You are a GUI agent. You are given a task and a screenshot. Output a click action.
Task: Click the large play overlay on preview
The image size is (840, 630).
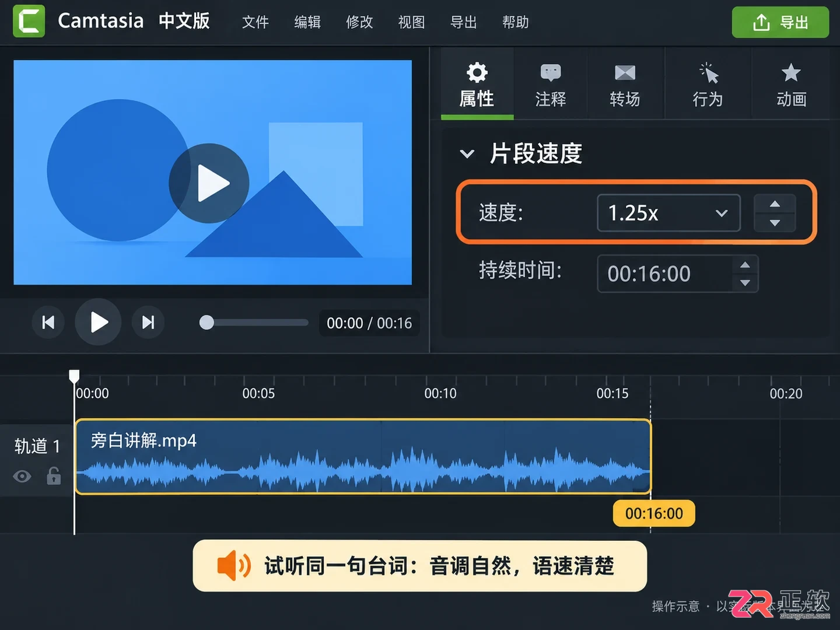(x=209, y=183)
